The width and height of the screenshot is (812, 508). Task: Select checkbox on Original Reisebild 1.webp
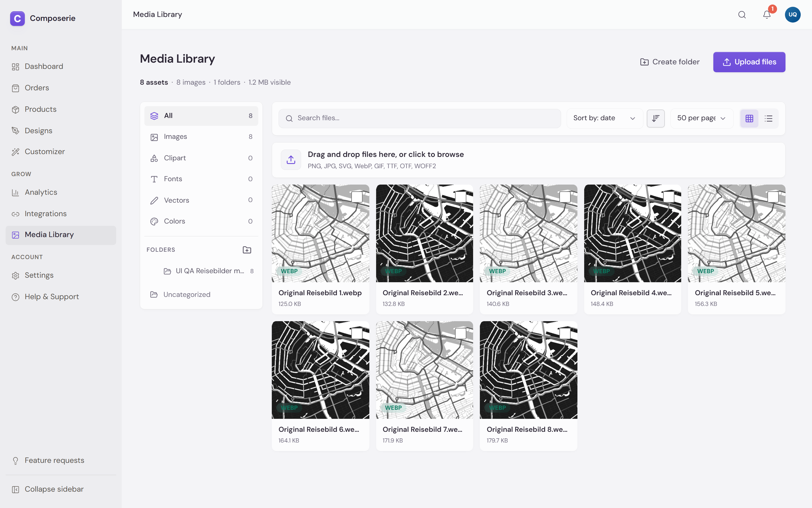(x=357, y=196)
